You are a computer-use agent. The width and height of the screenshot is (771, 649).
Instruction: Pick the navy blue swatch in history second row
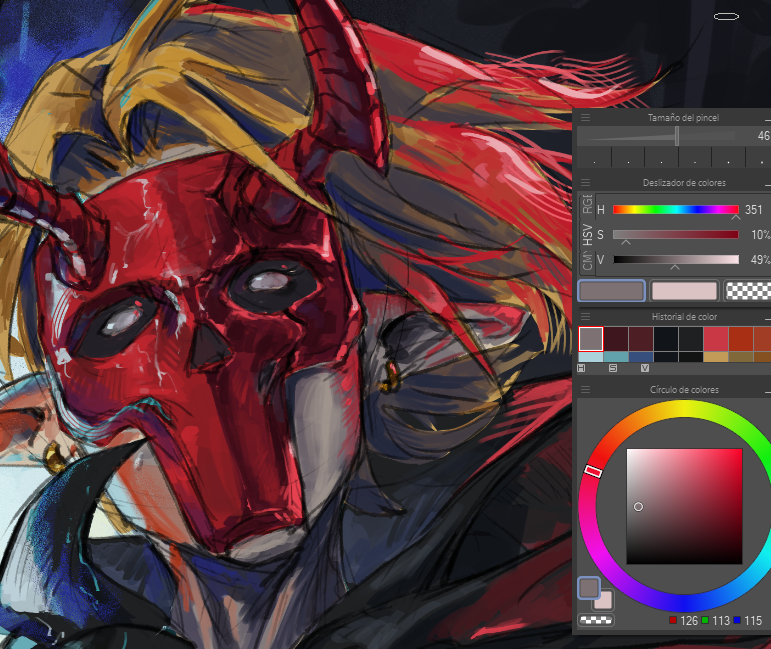point(641,357)
